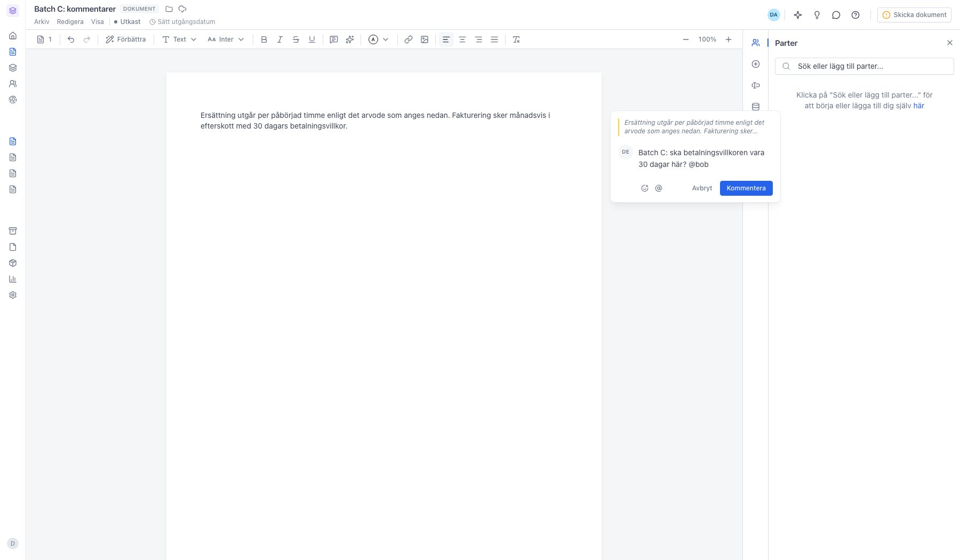The width and height of the screenshot is (960, 560).
Task: Insert a link with the link icon
Action: pyautogui.click(x=409, y=39)
